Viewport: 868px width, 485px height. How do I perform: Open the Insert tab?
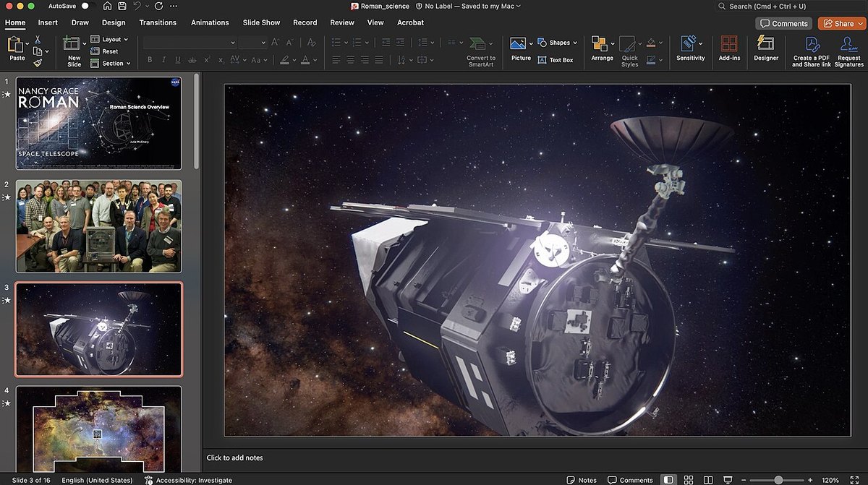(x=48, y=22)
